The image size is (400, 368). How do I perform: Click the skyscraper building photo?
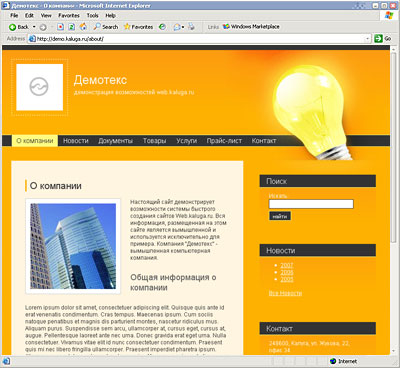73,246
